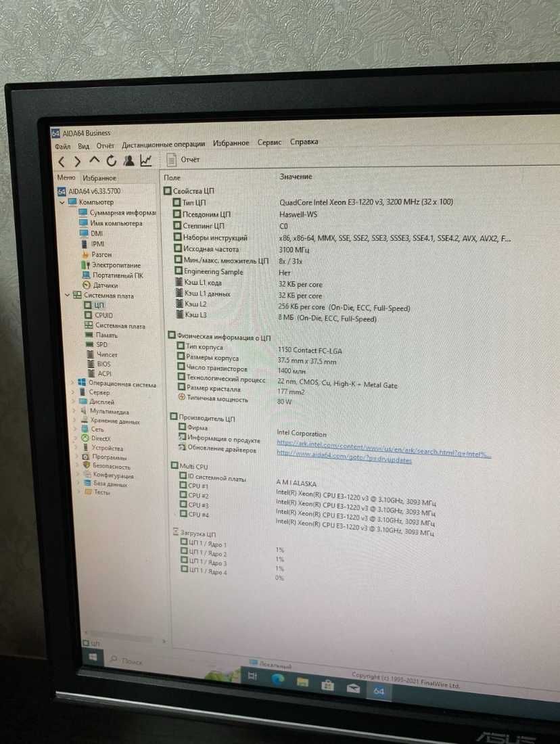This screenshot has height=744, width=560.
Task: Open the Файл menu
Action: click(x=62, y=147)
